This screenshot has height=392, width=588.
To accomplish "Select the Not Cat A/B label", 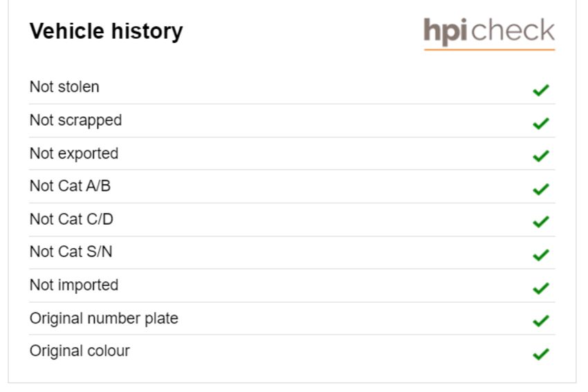I will coord(70,186).
